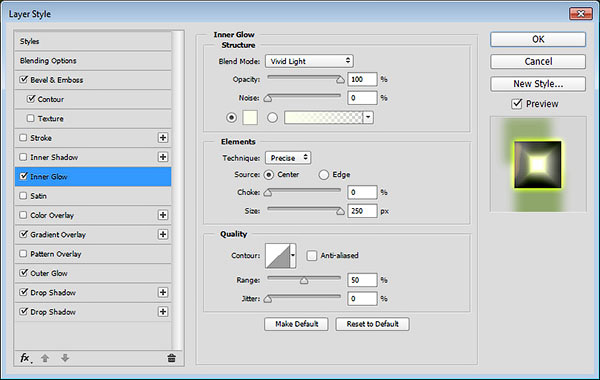Add another Stroke with plus icon
This screenshot has width=600, height=380.
(x=163, y=138)
